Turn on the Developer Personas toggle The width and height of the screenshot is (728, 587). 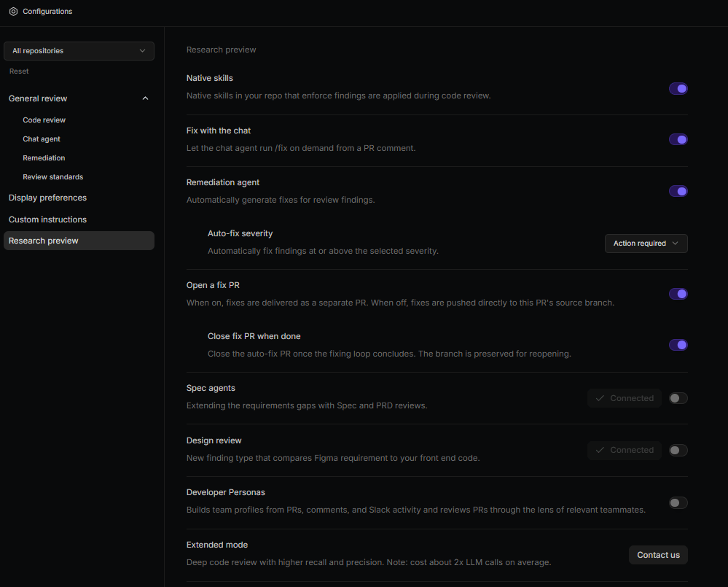(678, 502)
